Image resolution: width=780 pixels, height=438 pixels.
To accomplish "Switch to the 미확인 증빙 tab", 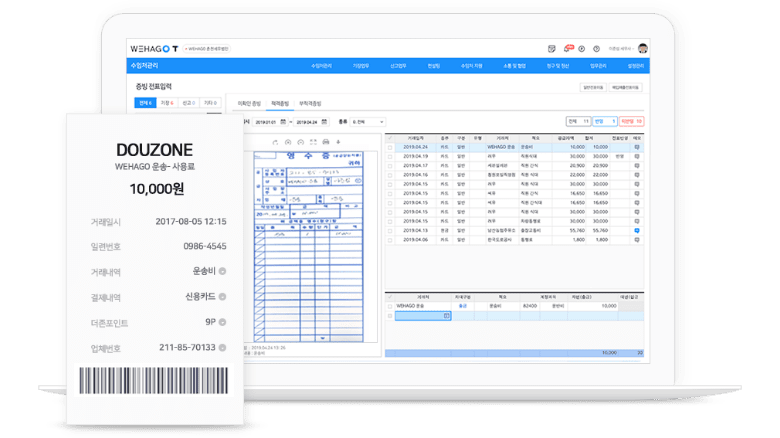I will [249, 104].
